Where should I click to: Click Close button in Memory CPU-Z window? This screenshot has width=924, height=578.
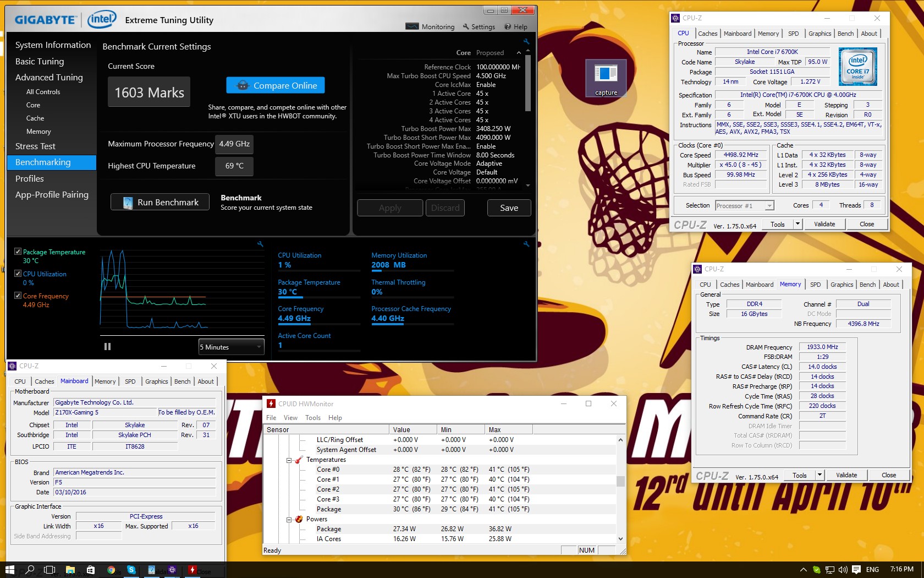[888, 475]
